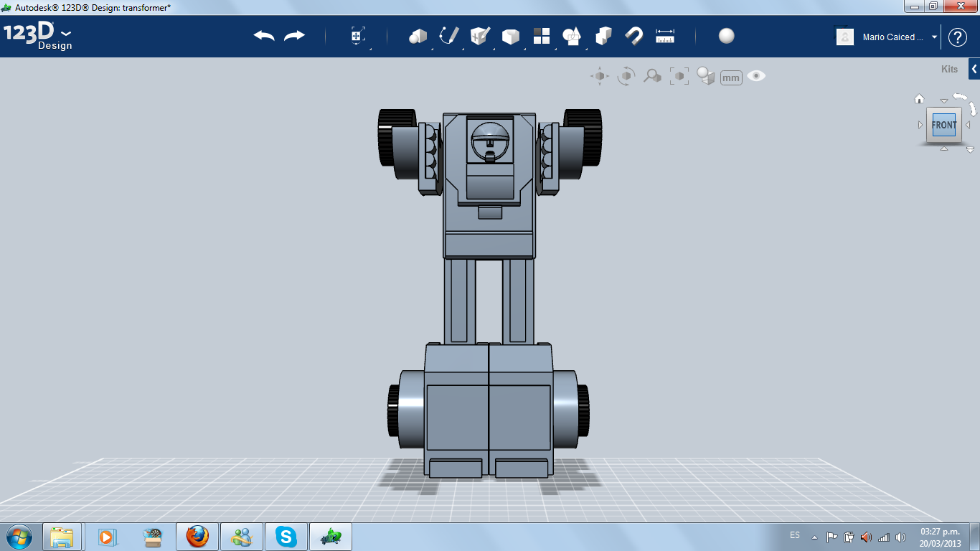The image size is (980, 551).
Task: Activate the Snap magnet tool
Action: click(x=633, y=36)
